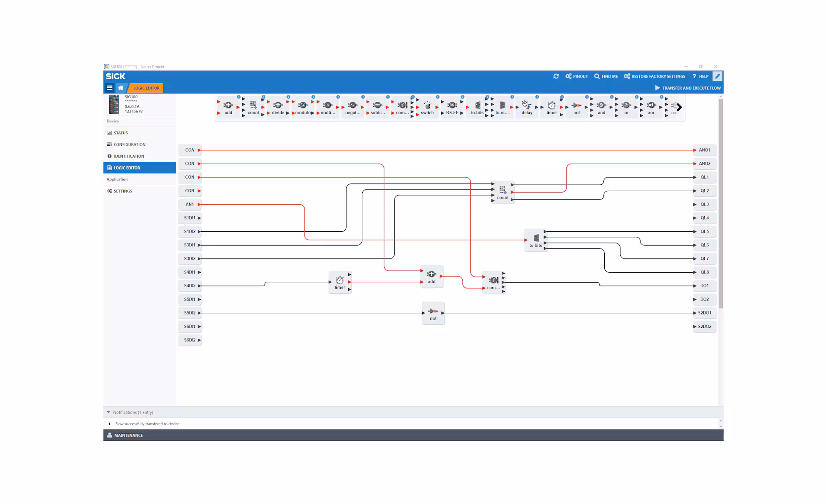Image resolution: width=827 pixels, height=504 pixels.
Task: Select the switch block in the palette
Action: pos(427,107)
